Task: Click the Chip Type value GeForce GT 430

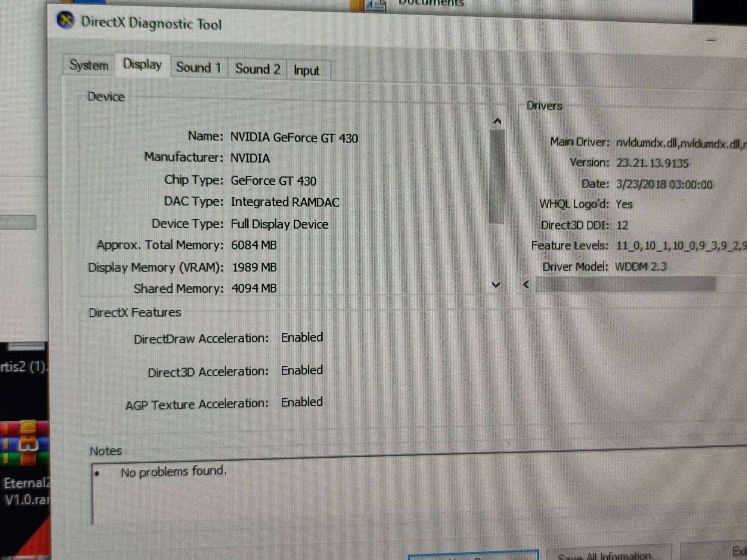Action: click(273, 181)
